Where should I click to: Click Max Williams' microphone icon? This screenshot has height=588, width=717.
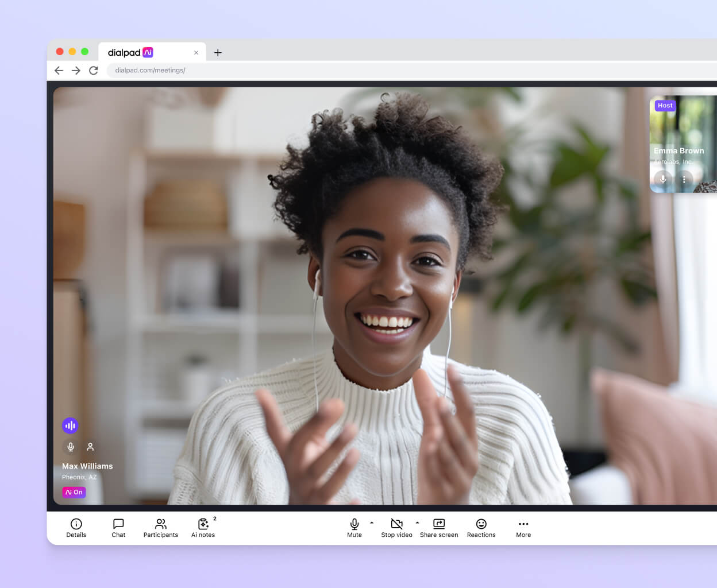coord(70,446)
